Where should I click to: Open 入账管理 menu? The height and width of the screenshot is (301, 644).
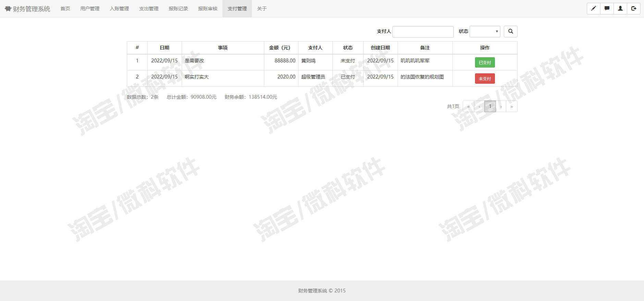[119, 9]
